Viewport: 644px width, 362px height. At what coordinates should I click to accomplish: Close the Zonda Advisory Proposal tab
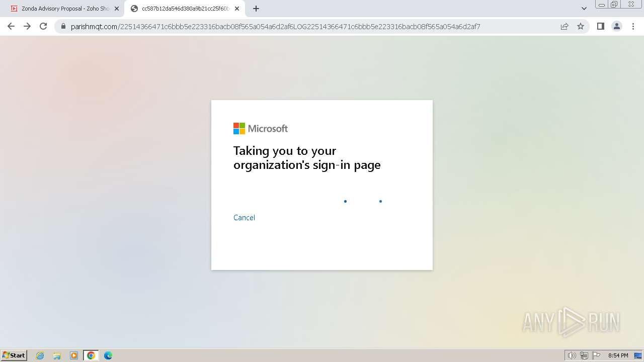click(x=117, y=9)
